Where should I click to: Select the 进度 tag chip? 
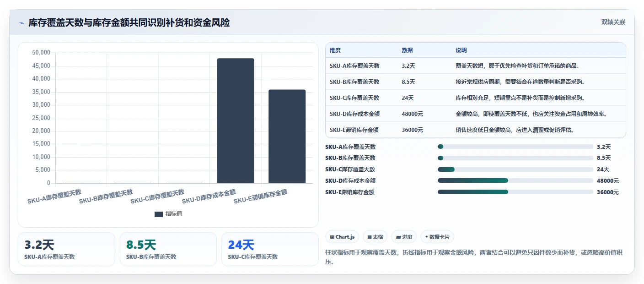click(404, 237)
